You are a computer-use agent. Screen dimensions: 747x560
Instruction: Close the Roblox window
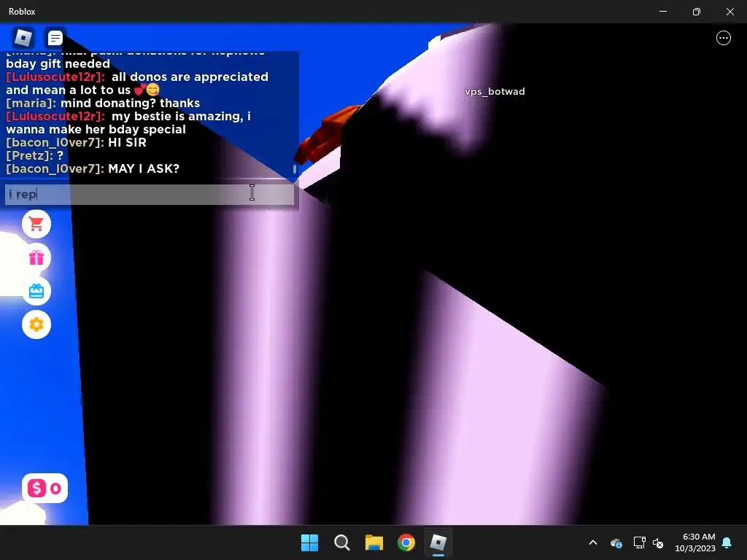click(x=729, y=12)
